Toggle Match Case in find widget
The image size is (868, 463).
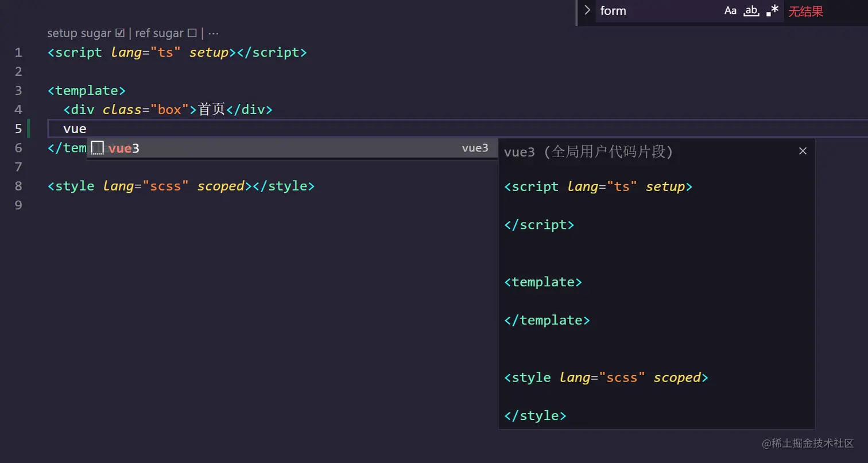point(730,10)
